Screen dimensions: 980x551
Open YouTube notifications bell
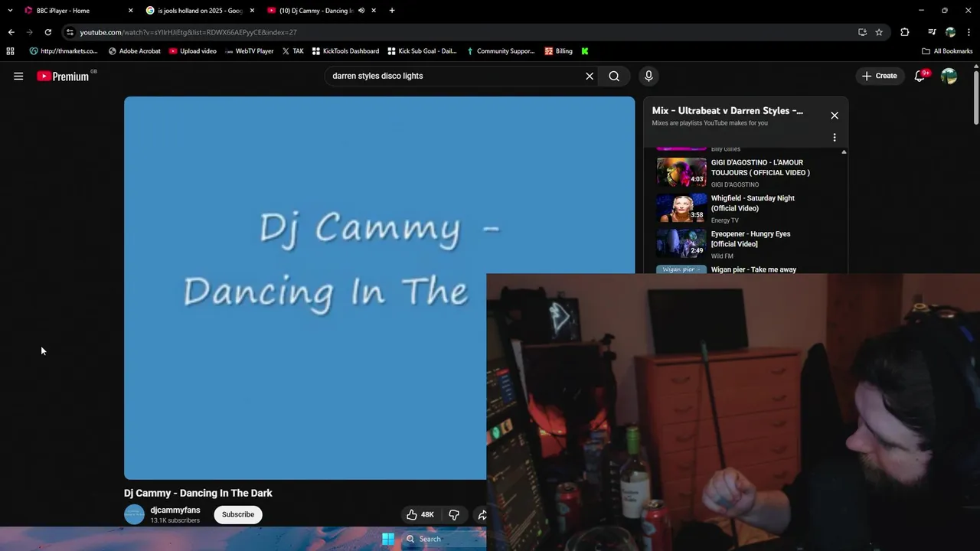[x=920, y=76]
